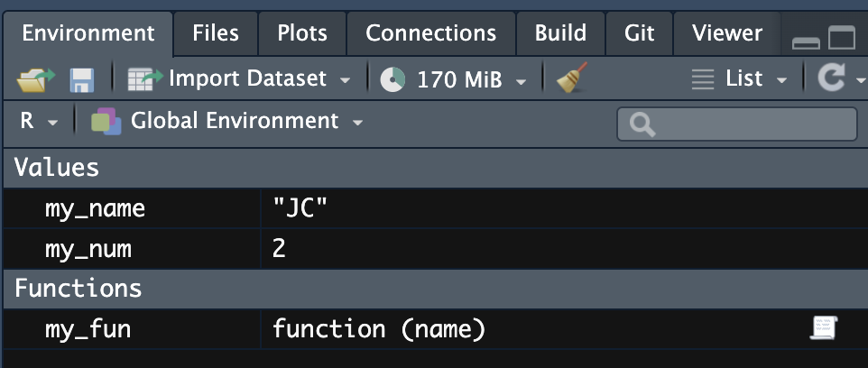Switch to the Files tab
Screen dimensions: 868x368
pyautogui.click(x=216, y=33)
